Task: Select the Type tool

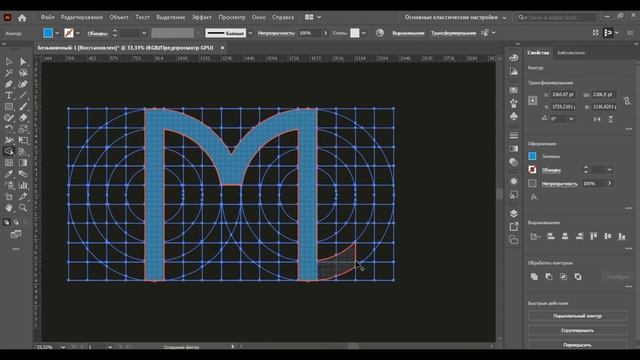Action: pyautogui.click(x=9, y=96)
